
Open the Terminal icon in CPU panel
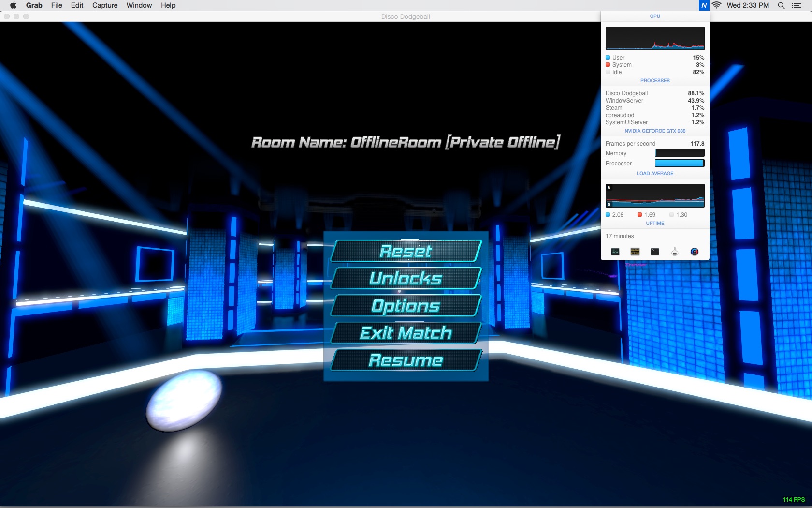click(655, 252)
